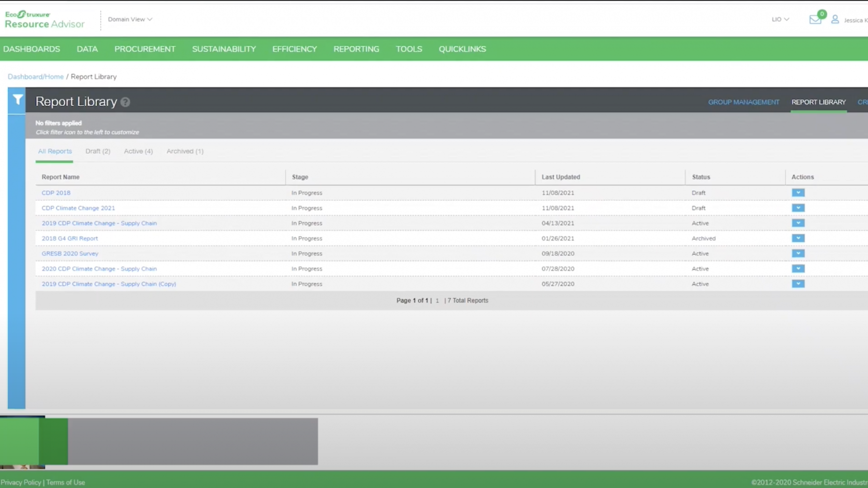Open the Privacy Policy footer link

coord(21,482)
